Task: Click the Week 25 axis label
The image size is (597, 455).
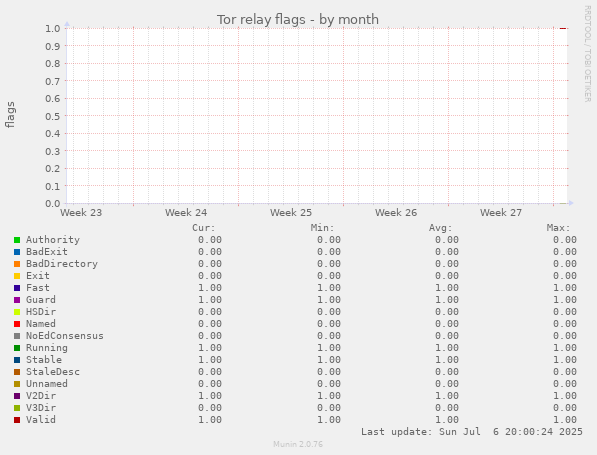Action: click(x=291, y=212)
